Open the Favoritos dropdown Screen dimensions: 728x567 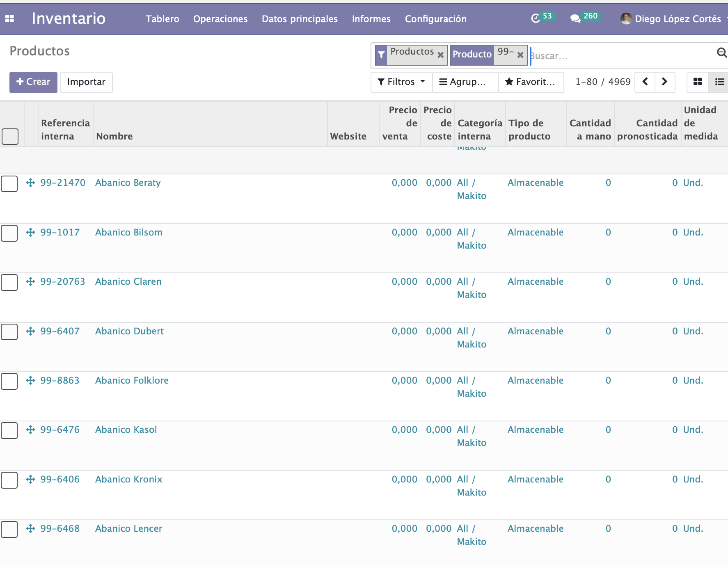pos(531,82)
